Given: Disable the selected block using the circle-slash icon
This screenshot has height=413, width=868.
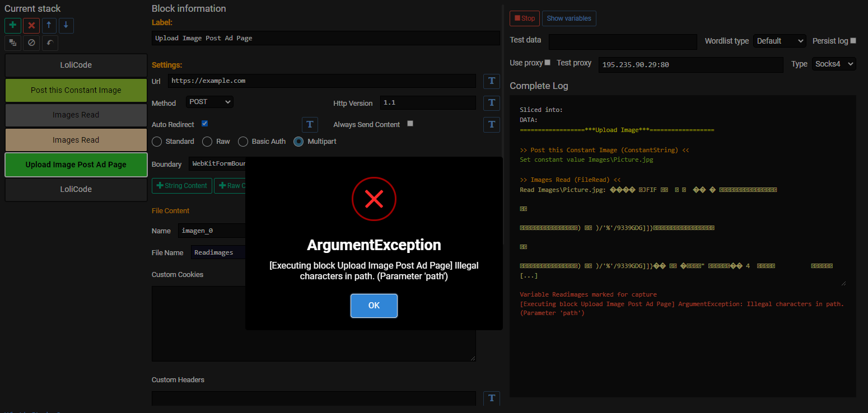Looking at the screenshot, I should click(31, 43).
